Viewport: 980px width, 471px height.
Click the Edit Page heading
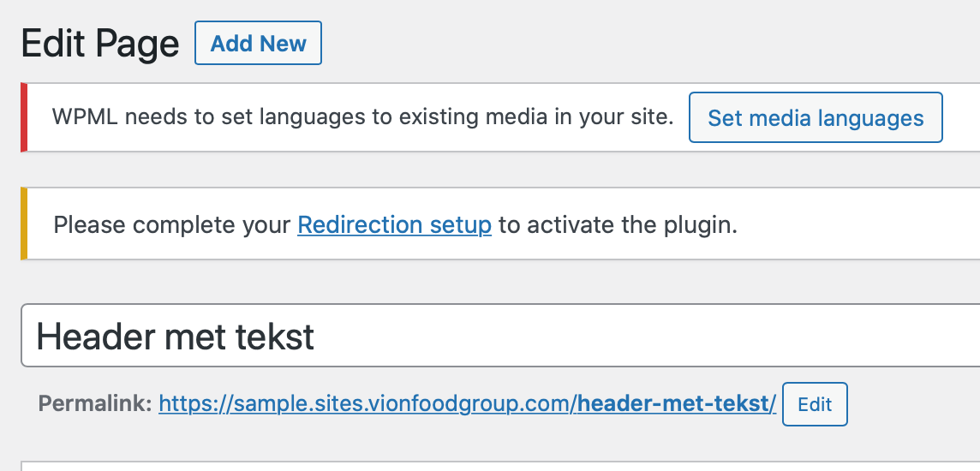[100, 44]
